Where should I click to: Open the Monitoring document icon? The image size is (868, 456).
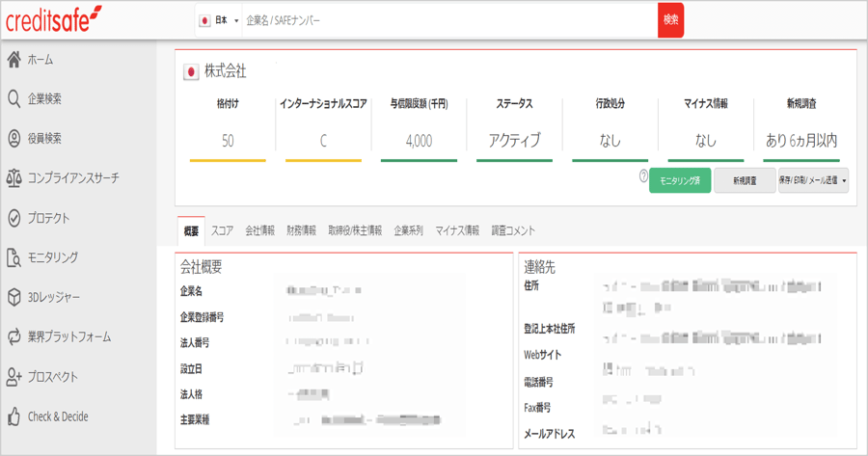point(14,257)
